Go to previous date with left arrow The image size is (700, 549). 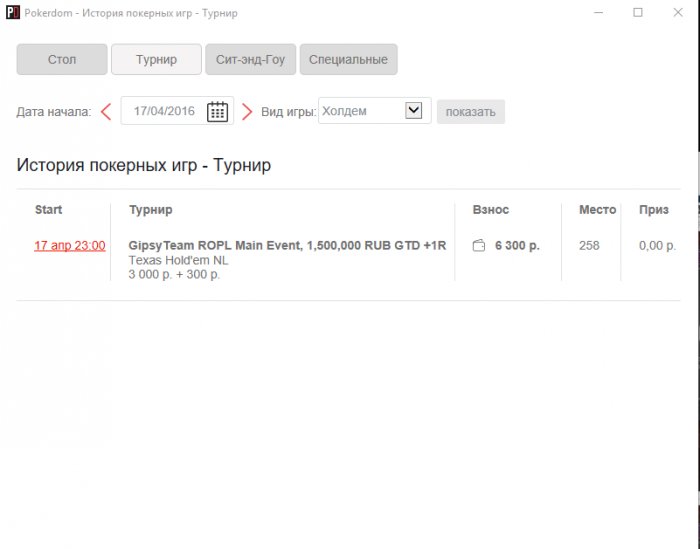click(106, 112)
